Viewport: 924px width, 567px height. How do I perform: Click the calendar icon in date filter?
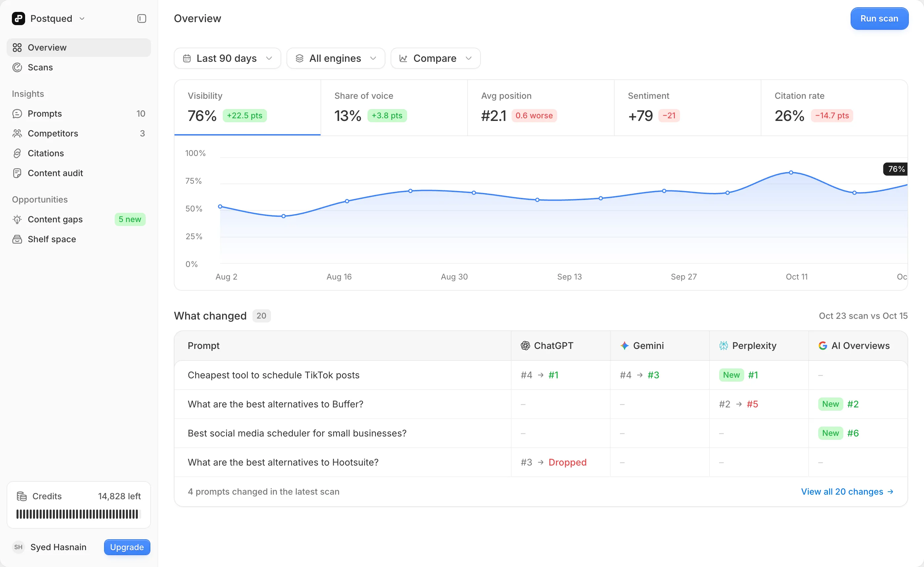click(x=187, y=58)
